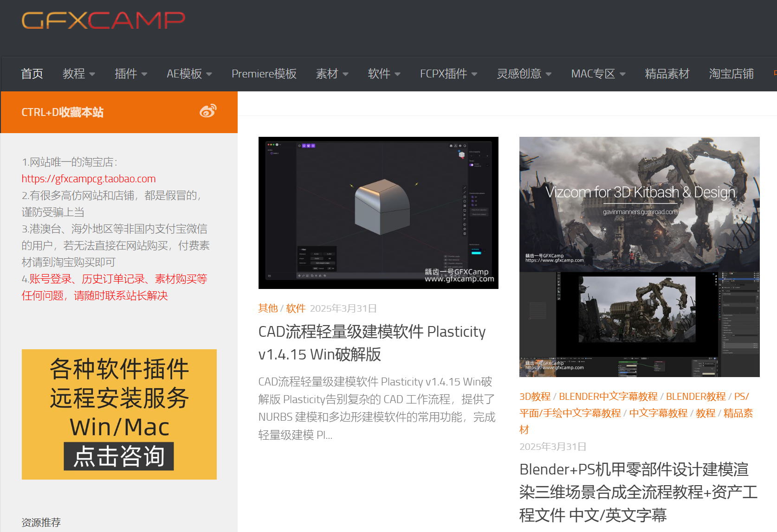Open the CAD流程轻量级建模软件 Plasticity article title
The height and width of the screenshot is (532, 777).
[x=372, y=343]
